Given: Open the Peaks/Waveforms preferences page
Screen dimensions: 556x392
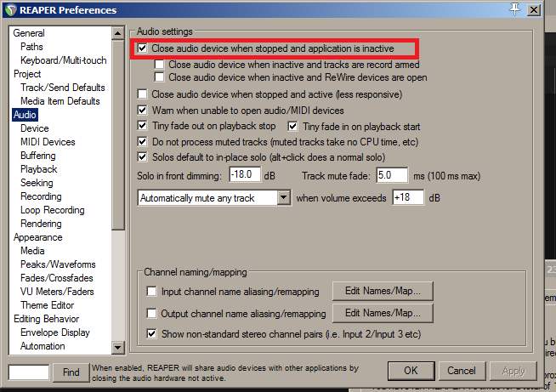Looking at the screenshot, I should point(58,264).
